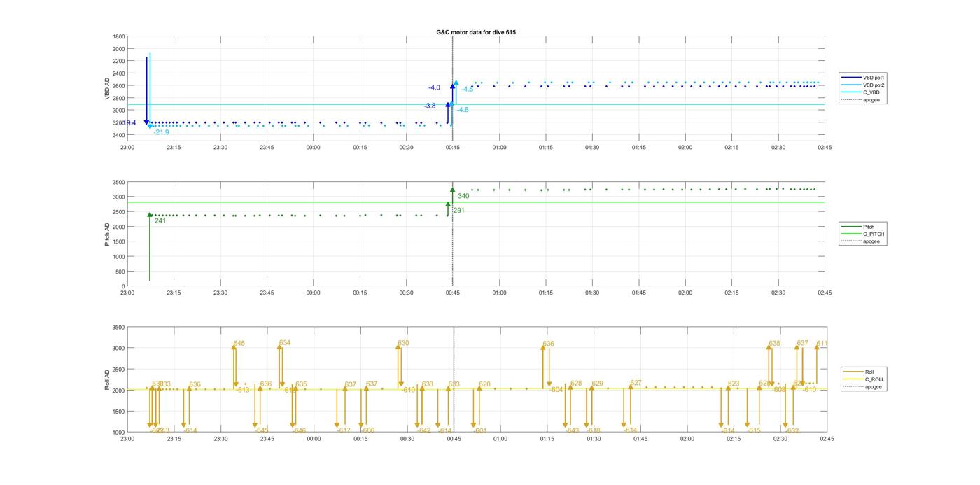Screen dimensions: 980x485
Task: Click the 23:30 tick under the VBD plot
Action: click(220, 148)
